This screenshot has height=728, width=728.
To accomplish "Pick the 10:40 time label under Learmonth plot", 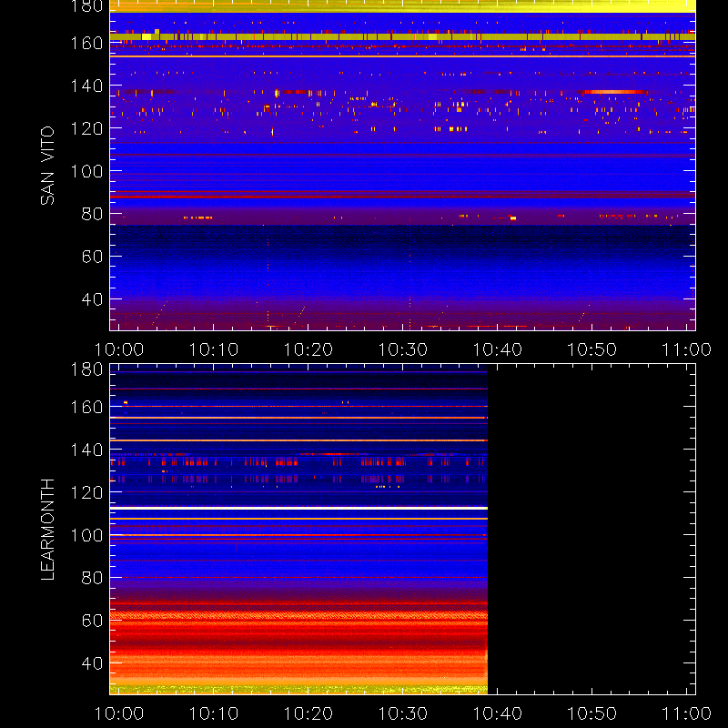I will pos(497,713).
